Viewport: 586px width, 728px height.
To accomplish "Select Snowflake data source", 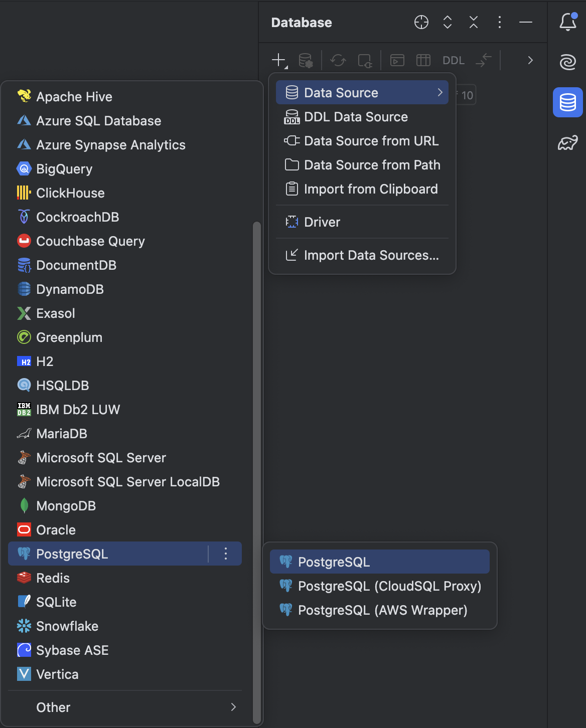I will (x=125, y=626).
